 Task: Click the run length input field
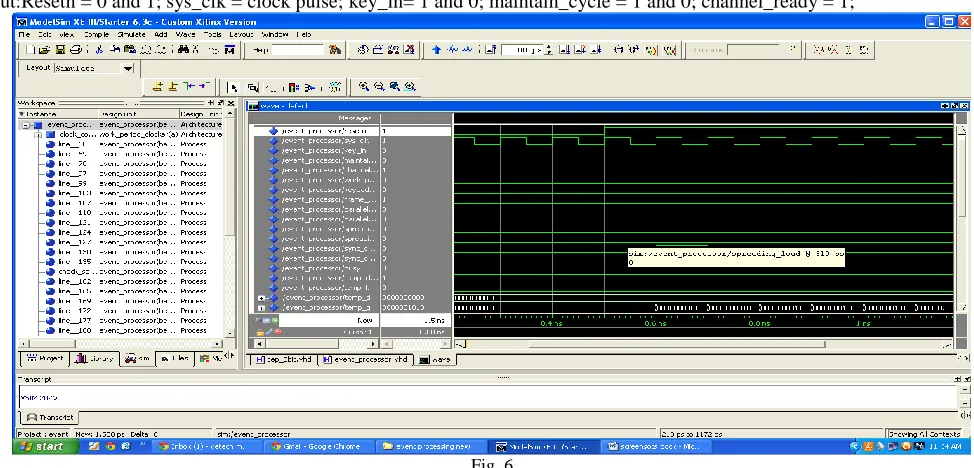coord(522,50)
